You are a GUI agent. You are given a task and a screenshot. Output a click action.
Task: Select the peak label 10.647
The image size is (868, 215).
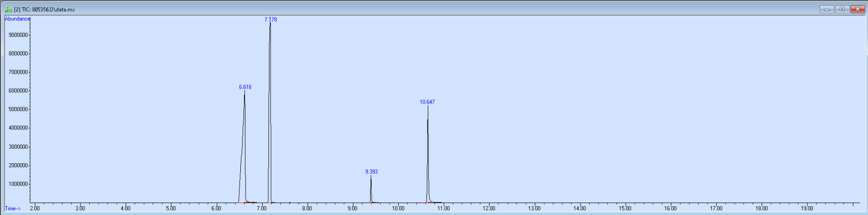tap(427, 102)
